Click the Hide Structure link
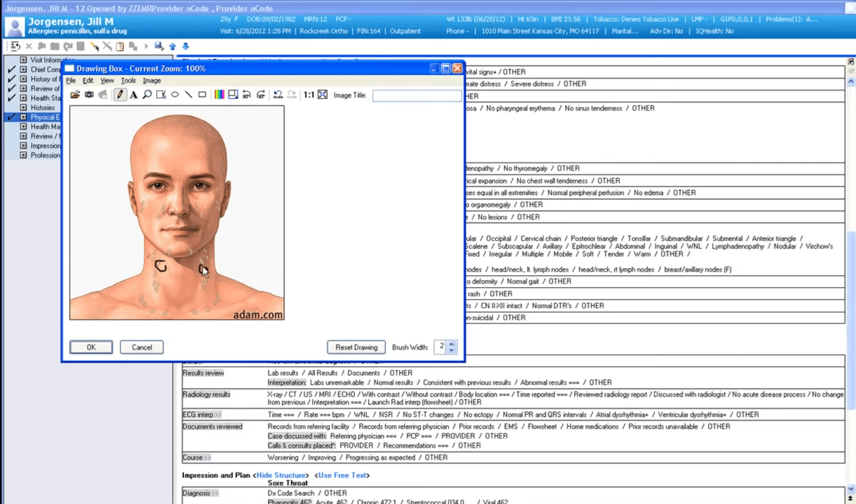 point(280,475)
